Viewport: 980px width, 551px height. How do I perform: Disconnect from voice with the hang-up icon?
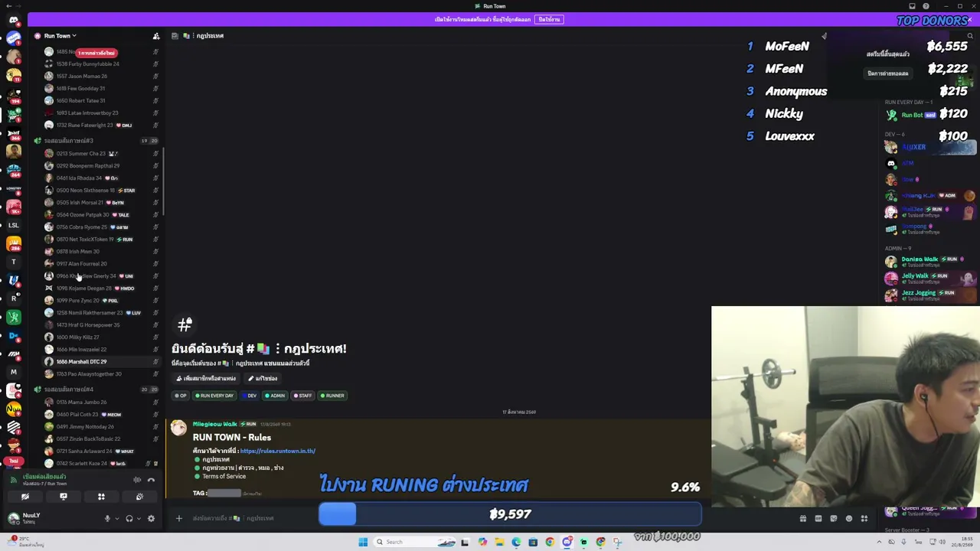(151, 480)
